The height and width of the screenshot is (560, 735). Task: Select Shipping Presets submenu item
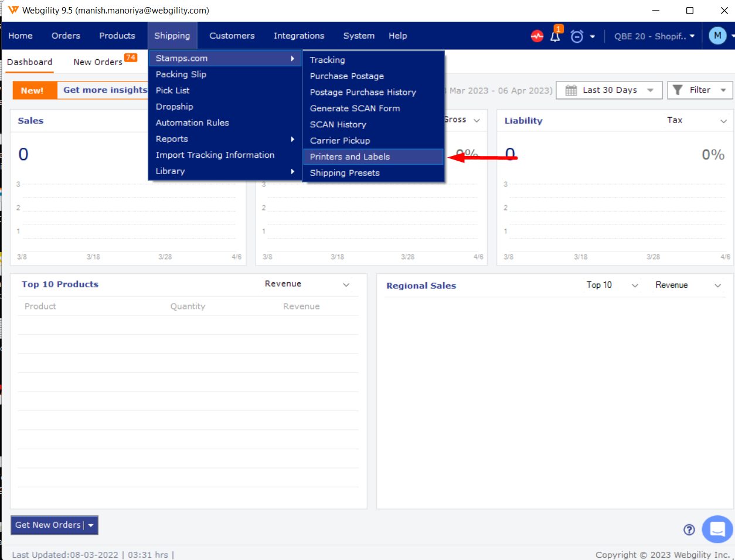point(373,173)
